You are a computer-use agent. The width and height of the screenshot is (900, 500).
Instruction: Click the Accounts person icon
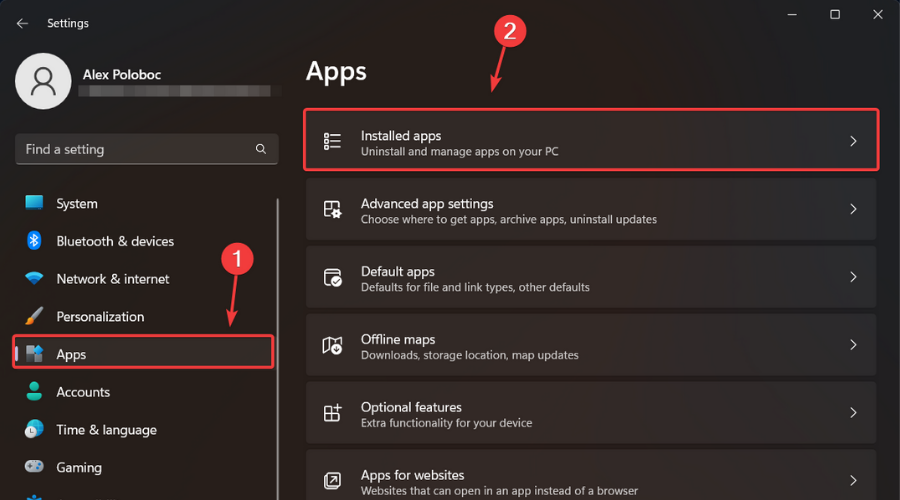point(34,392)
